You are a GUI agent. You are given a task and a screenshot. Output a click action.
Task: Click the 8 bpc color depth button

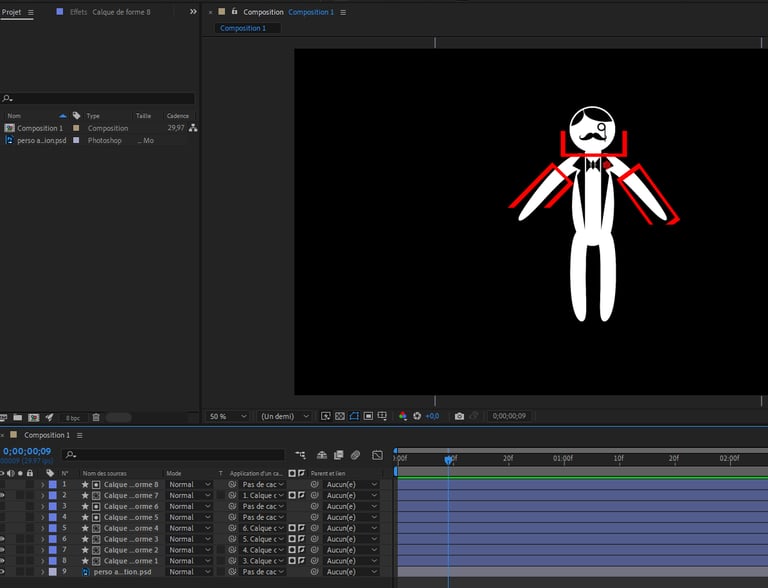(73, 417)
